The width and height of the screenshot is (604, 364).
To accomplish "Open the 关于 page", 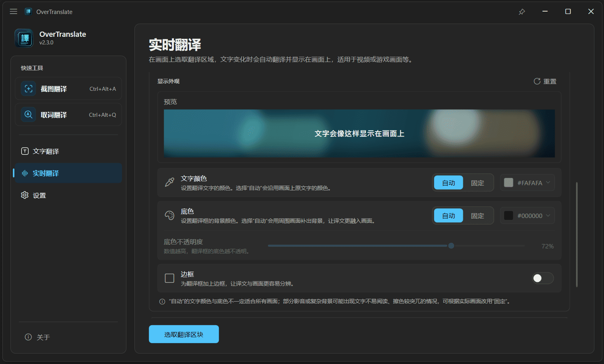I will (68, 337).
